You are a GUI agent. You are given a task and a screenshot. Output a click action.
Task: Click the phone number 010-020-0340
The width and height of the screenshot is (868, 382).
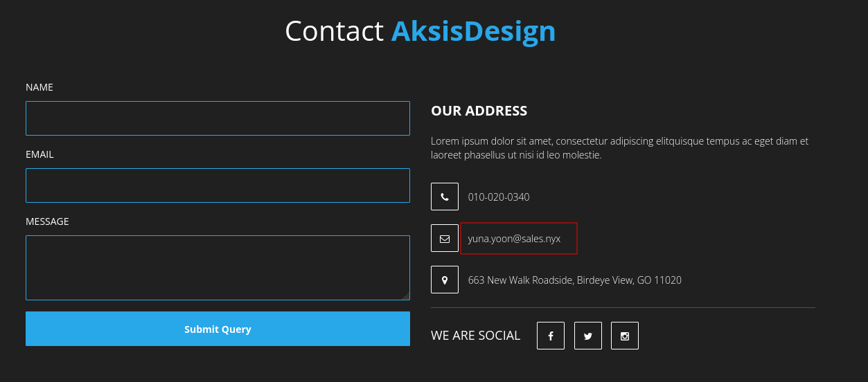pos(499,197)
